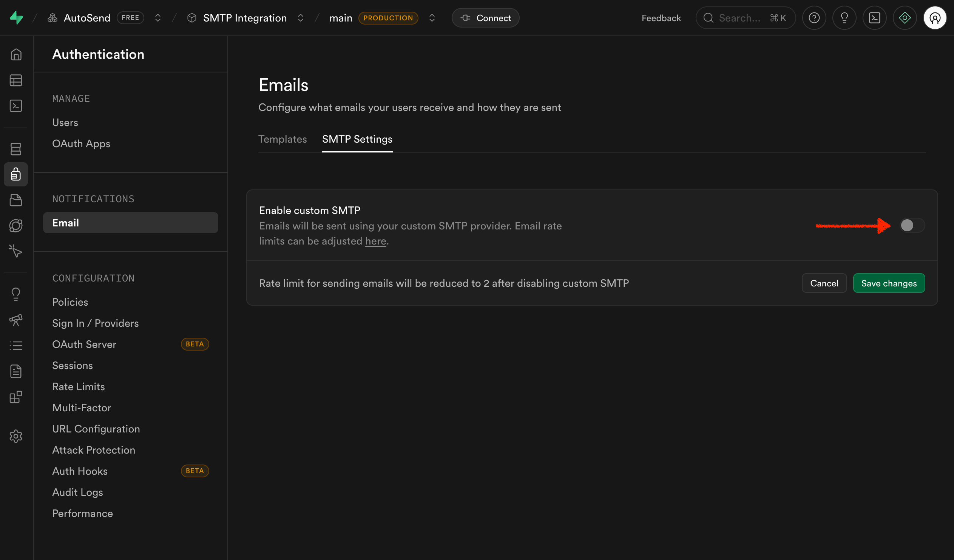Open Edge Functions globe icon
The width and height of the screenshot is (954, 560).
coord(15,226)
